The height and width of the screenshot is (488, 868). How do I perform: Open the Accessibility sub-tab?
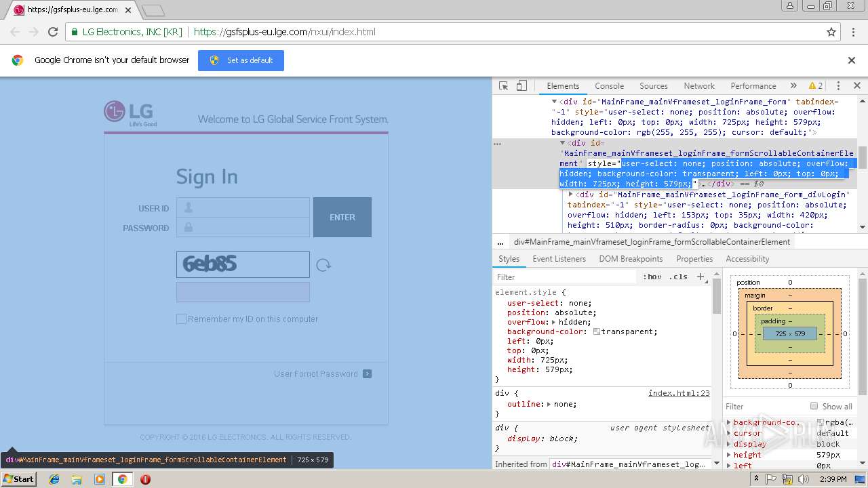click(x=747, y=259)
